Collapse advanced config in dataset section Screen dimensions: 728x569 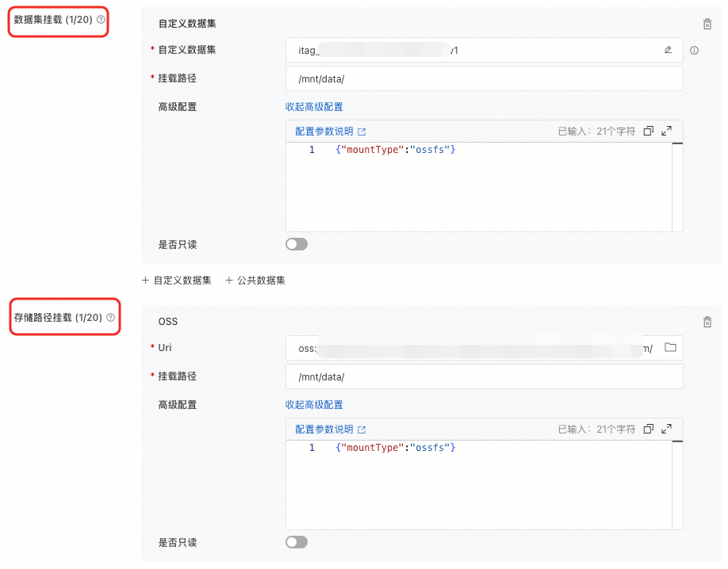(314, 107)
